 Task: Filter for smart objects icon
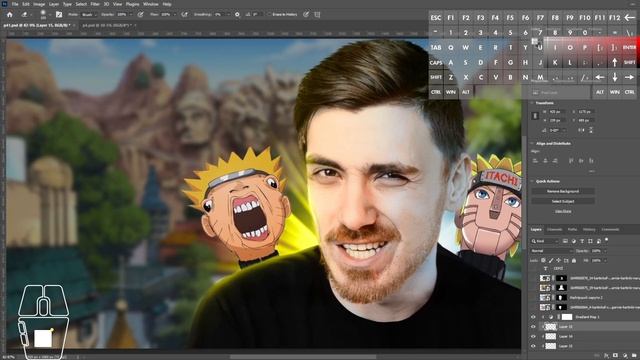coord(599,241)
